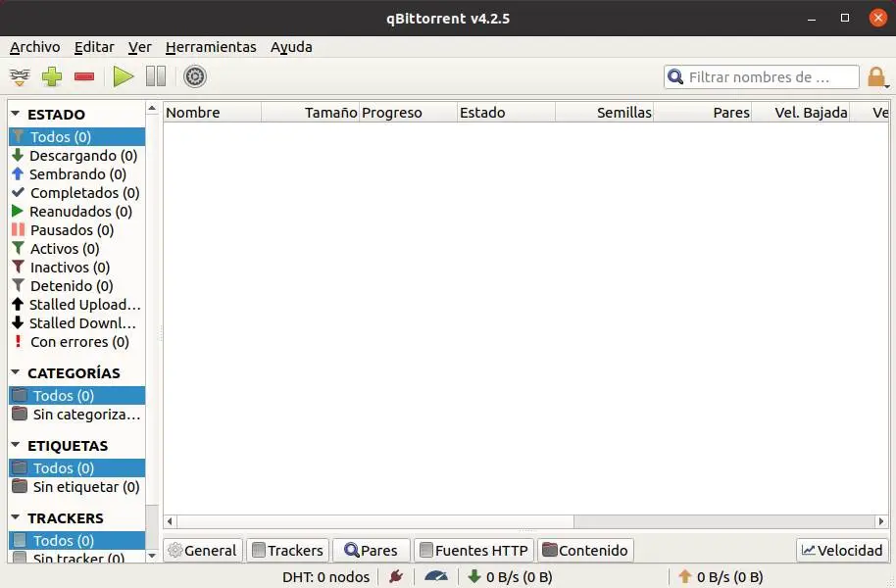Select Stalled Downl... filter
This screenshot has width=896, height=588.
pyautogui.click(x=76, y=322)
